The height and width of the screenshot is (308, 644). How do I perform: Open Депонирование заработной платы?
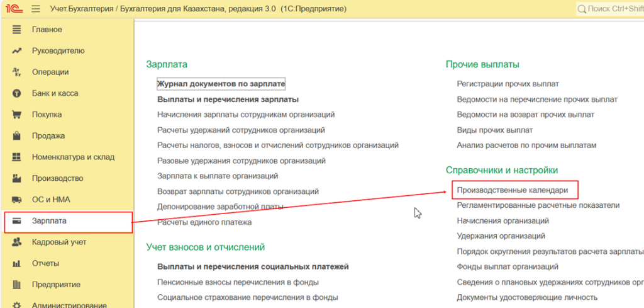[x=220, y=207]
